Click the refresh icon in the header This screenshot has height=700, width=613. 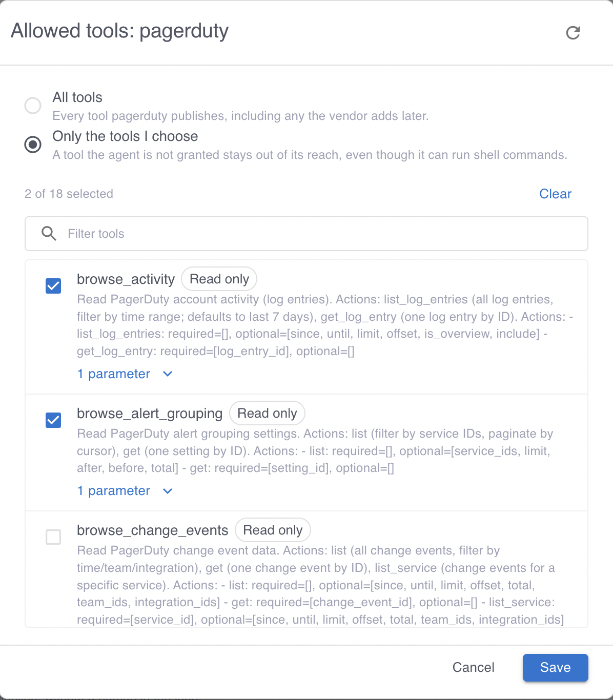[573, 33]
